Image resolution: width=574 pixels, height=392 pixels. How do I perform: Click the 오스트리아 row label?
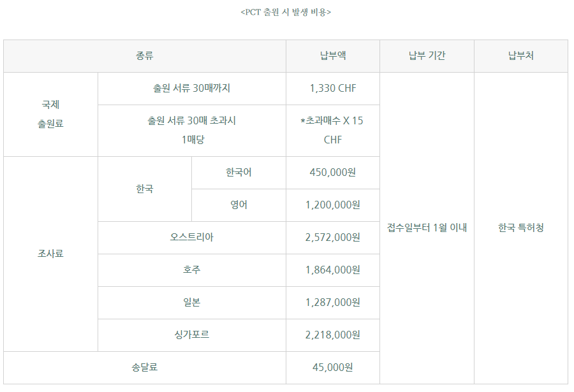[192, 238]
